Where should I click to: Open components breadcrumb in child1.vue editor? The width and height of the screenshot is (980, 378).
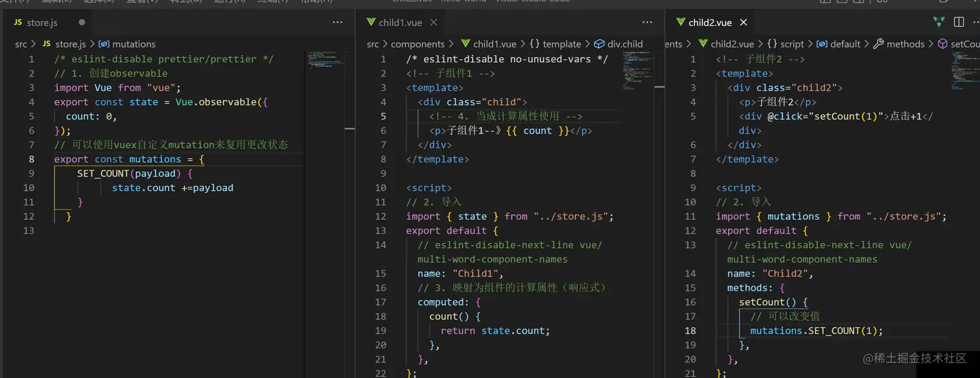[x=417, y=44]
